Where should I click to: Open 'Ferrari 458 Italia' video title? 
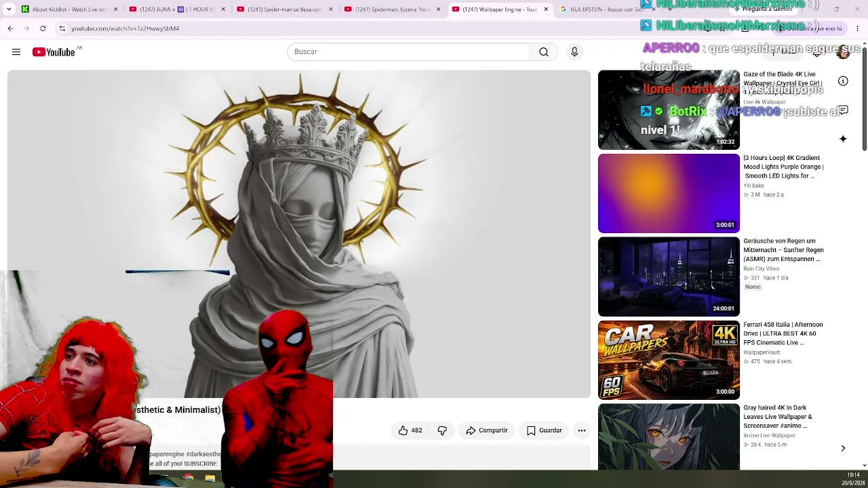[x=783, y=333]
